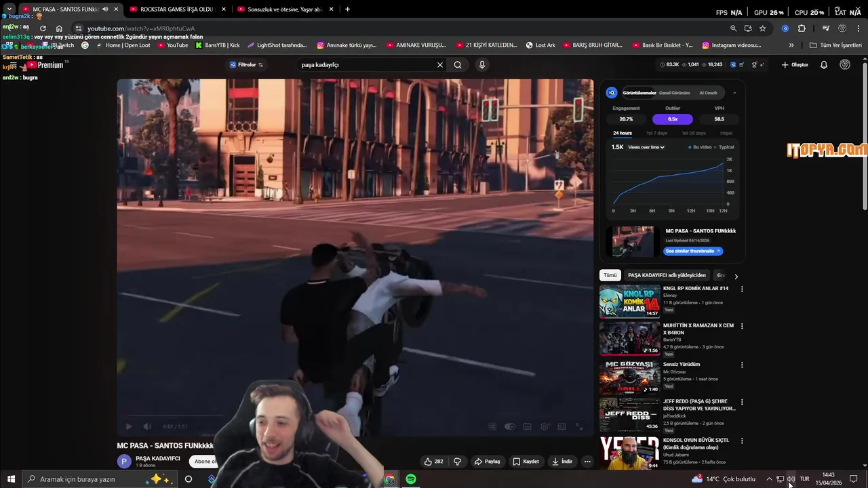Toggle the Typical legend series
This screenshot has width=868, height=488.
tap(724, 147)
